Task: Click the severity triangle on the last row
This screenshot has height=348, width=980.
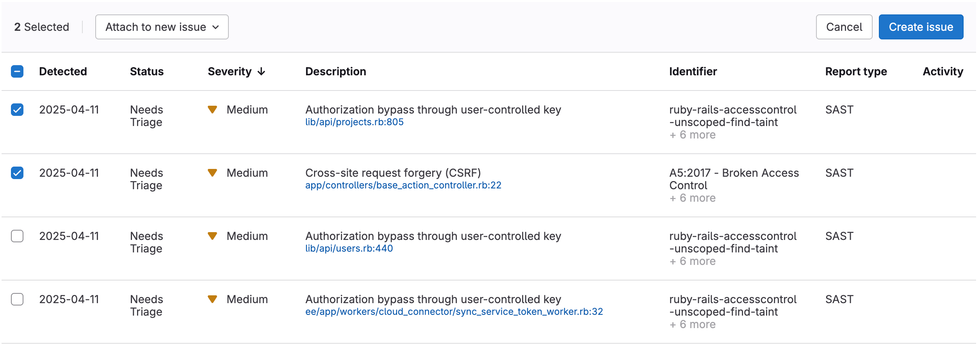Action: [x=213, y=300]
